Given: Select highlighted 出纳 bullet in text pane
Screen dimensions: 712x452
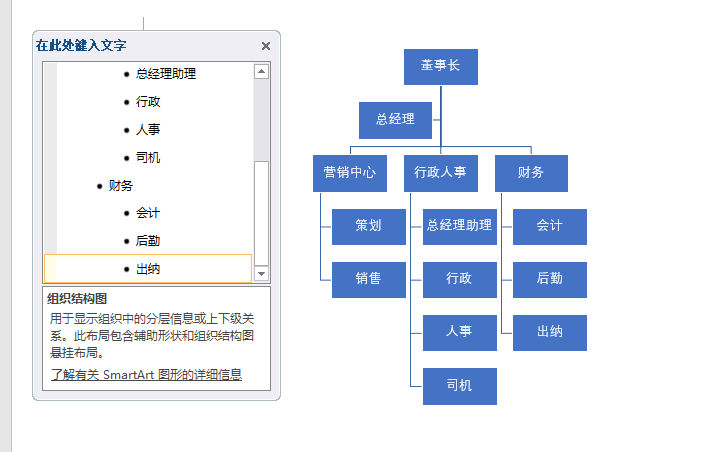Looking at the screenshot, I should click(x=148, y=269).
